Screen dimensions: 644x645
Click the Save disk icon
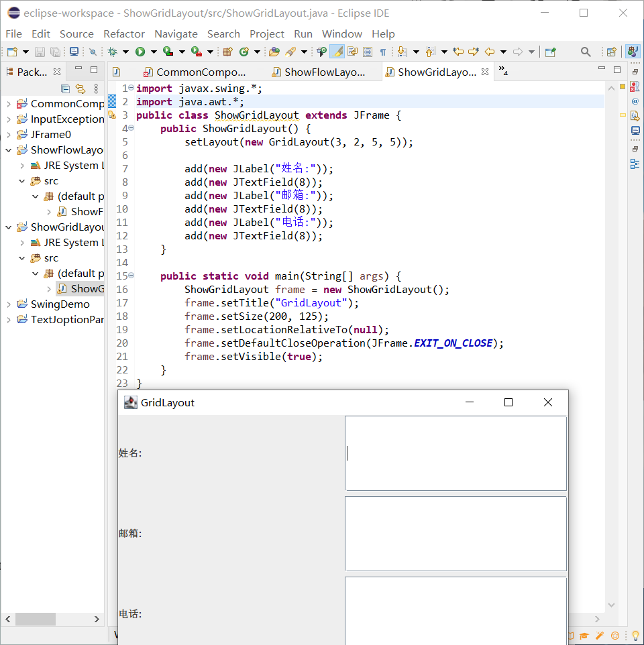coord(40,52)
